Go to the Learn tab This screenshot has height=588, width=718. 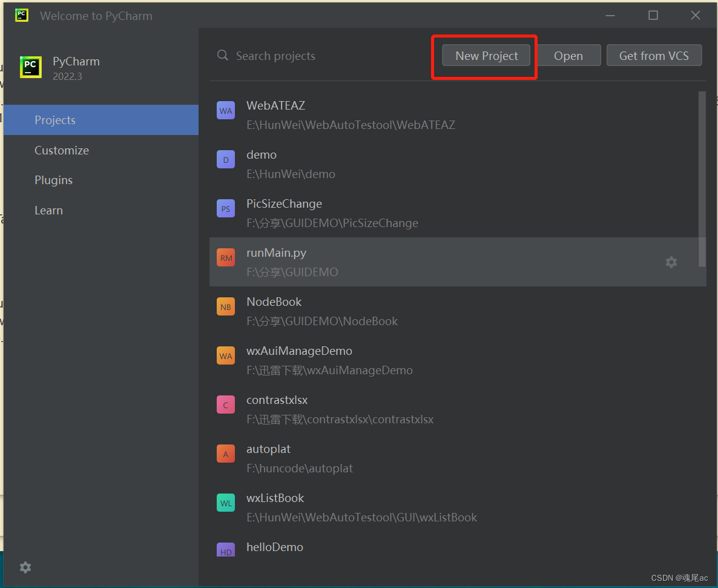coord(100,210)
